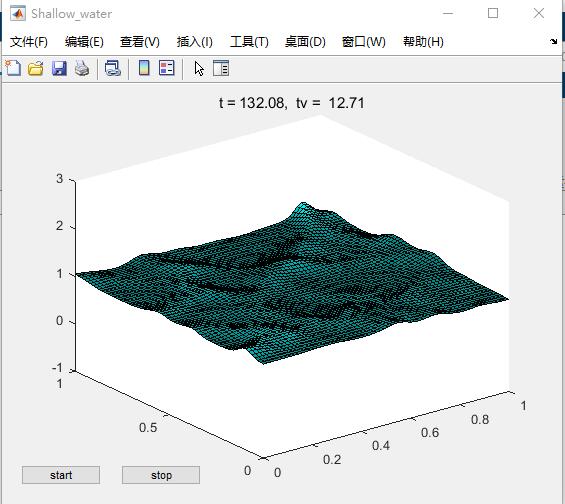The width and height of the screenshot is (565, 504).
Task: Print the figure using the printer icon
Action: click(x=82, y=68)
